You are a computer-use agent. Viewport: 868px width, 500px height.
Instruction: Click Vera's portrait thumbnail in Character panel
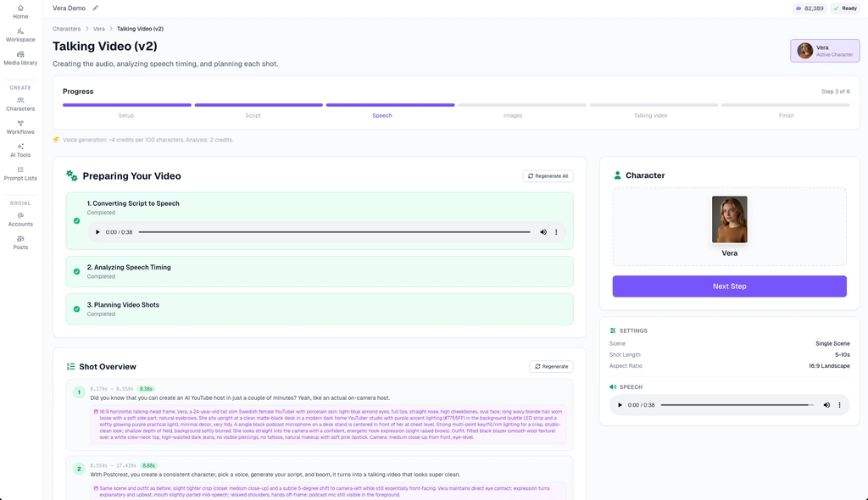[729, 219]
